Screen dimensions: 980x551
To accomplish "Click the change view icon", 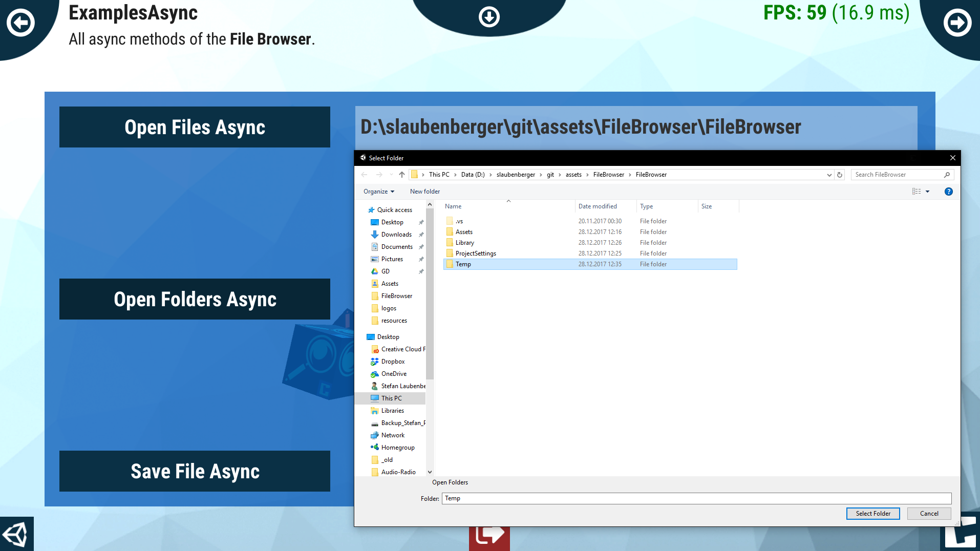I will (917, 192).
